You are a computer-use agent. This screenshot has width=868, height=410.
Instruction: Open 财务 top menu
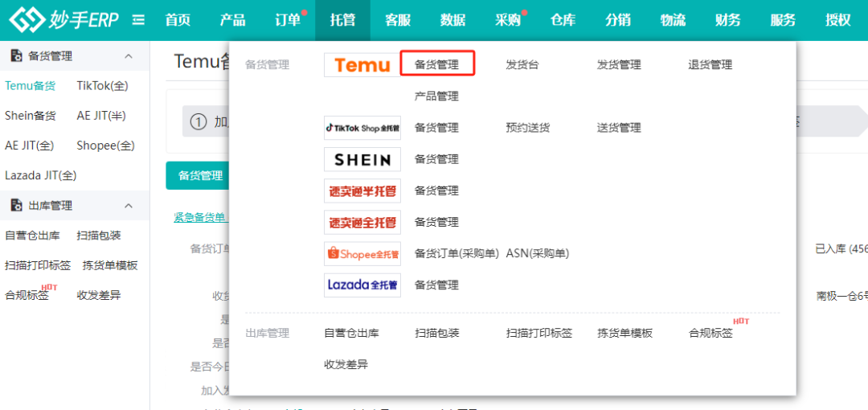click(x=728, y=21)
